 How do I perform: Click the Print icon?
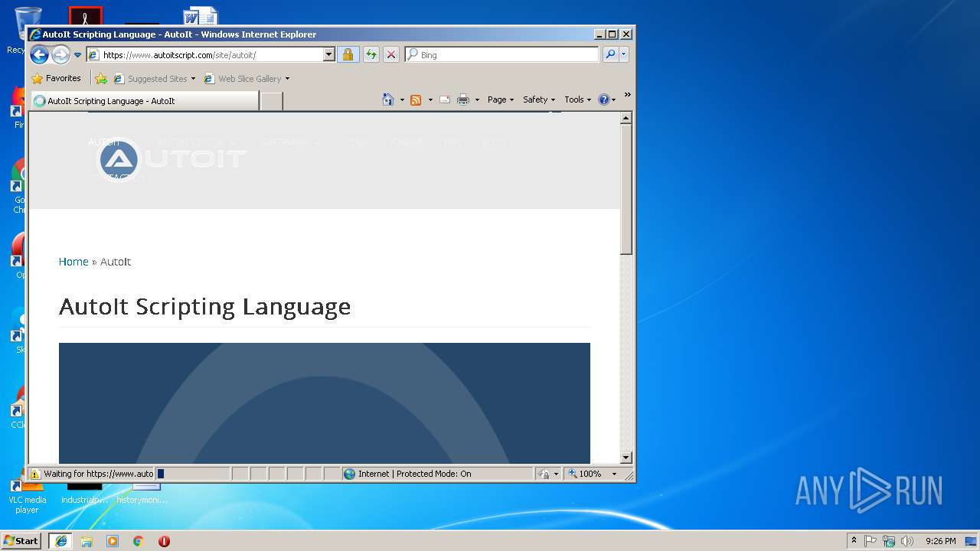463,99
